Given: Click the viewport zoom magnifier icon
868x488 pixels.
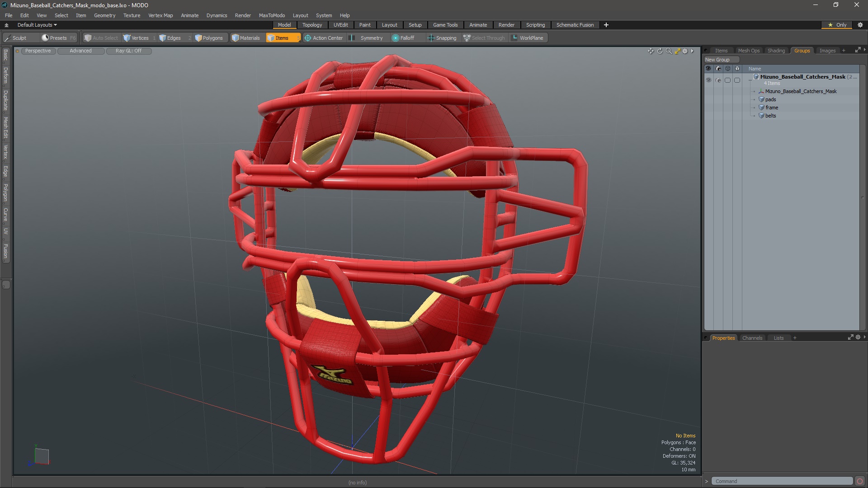Looking at the screenshot, I should 669,51.
